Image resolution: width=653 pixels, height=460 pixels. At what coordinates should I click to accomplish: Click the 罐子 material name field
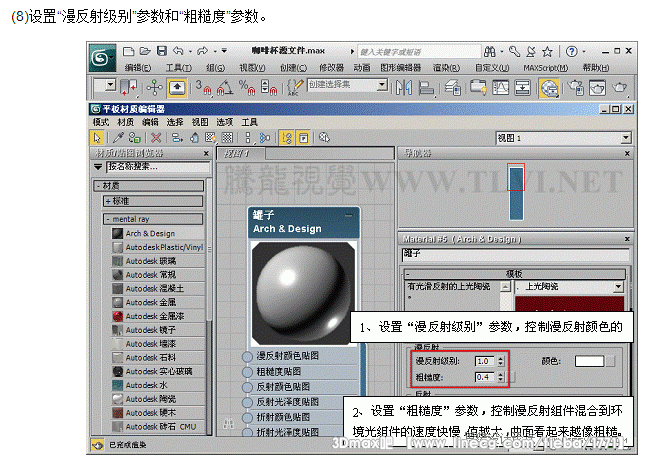(516, 254)
